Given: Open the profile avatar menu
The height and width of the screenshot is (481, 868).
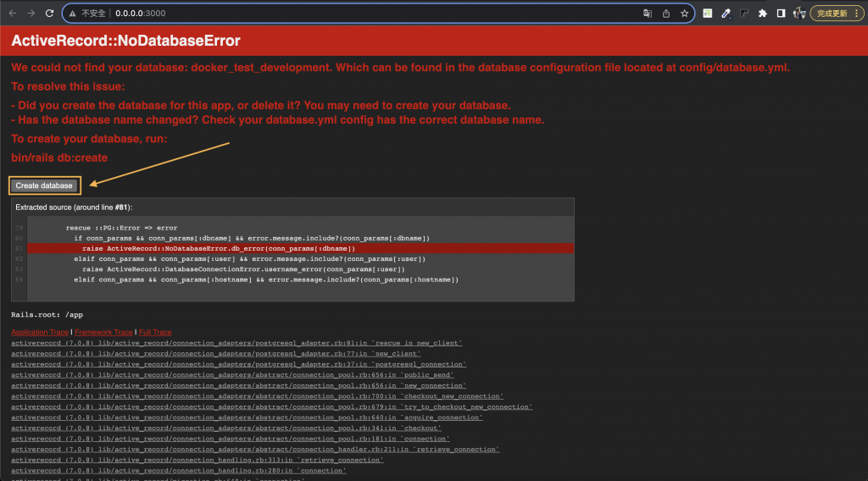Looking at the screenshot, I should coord(799,14).
